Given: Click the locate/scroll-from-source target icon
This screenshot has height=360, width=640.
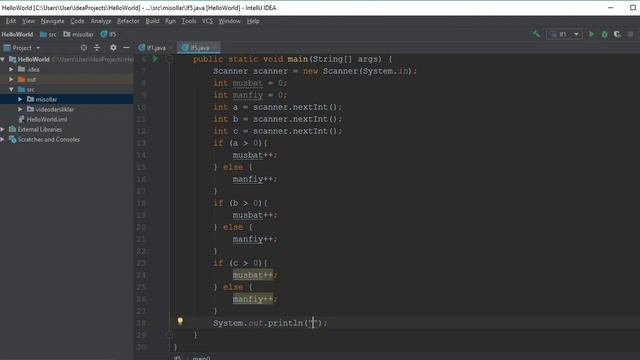Looking at the screenshot, I should tap(84, 48).
